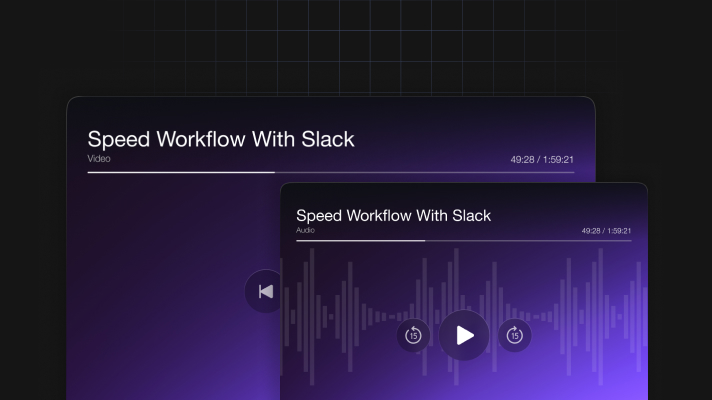This screenshot has width=712, height=400.
Task: Click the audio player title Speed Workflow With Slack
Action: point(393,215)
